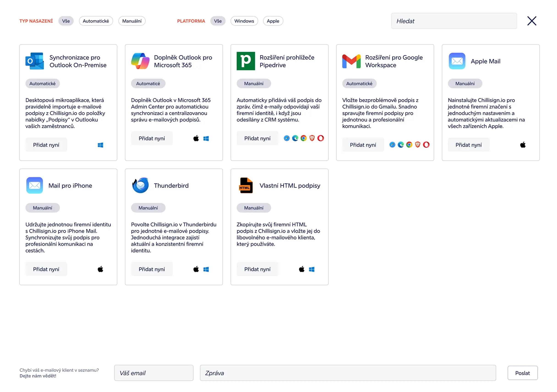Click Brave icon in Pipedrive card
Screen dimensions: 557x392
point(312,138)
